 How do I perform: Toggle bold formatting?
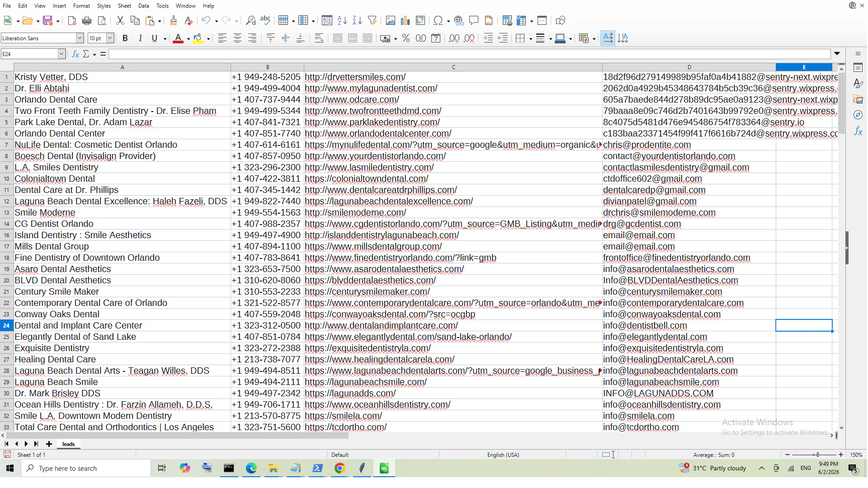click(x=125, y=38)
